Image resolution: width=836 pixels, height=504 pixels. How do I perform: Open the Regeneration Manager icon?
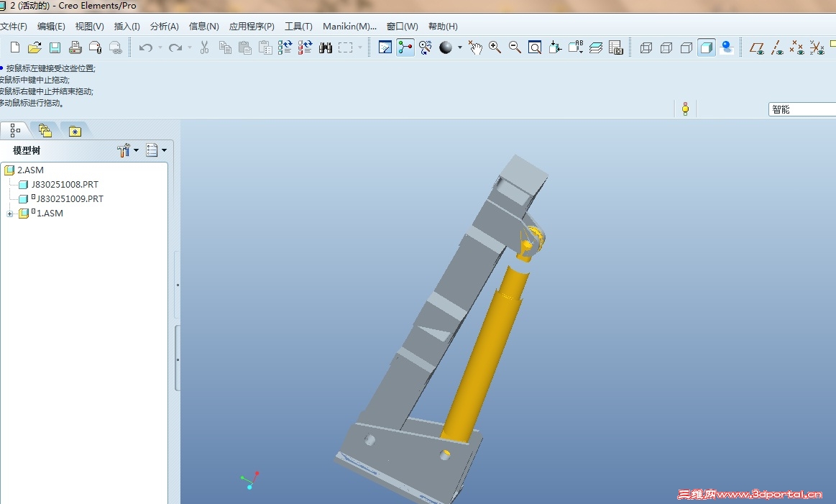pos(305,47)
